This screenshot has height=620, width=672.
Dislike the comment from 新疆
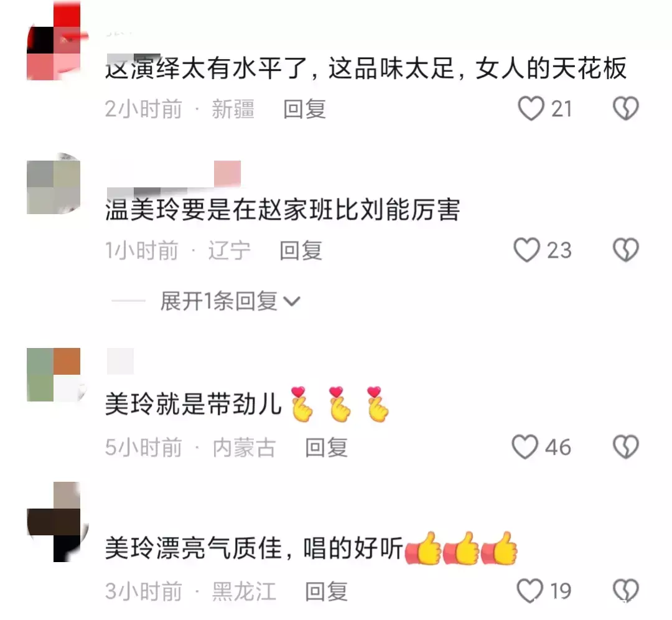626,108
